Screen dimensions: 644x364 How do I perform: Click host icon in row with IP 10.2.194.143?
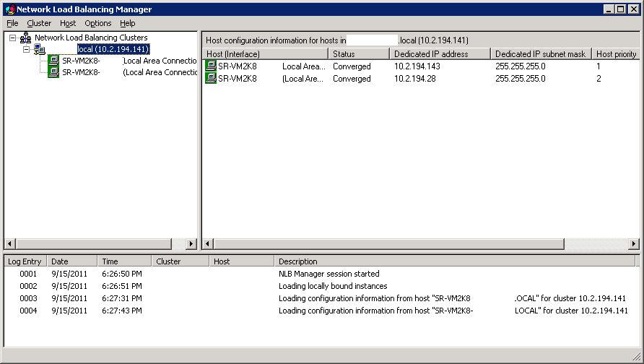(211, 66)
